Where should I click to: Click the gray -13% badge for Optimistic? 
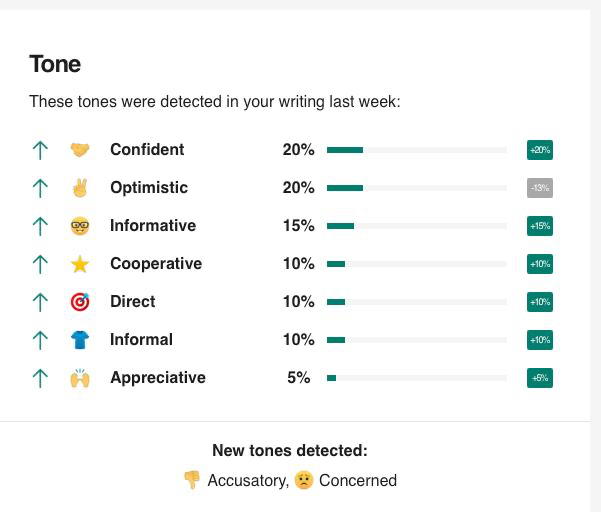540,188
